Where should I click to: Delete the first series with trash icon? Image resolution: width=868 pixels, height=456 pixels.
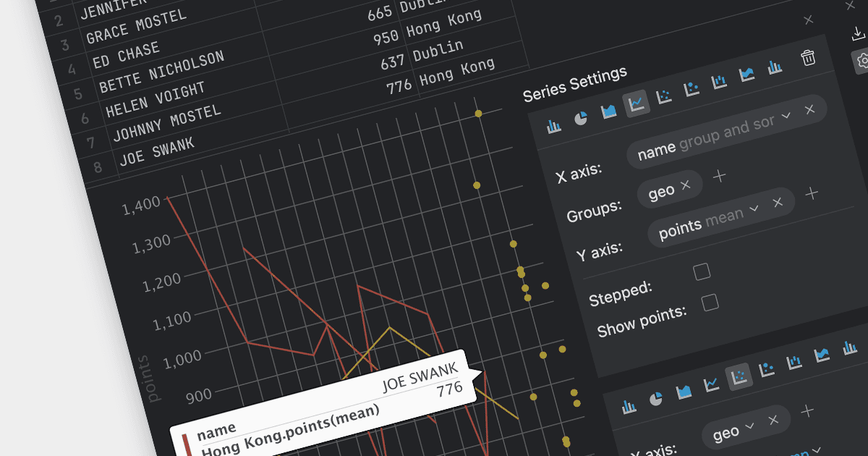809,58
